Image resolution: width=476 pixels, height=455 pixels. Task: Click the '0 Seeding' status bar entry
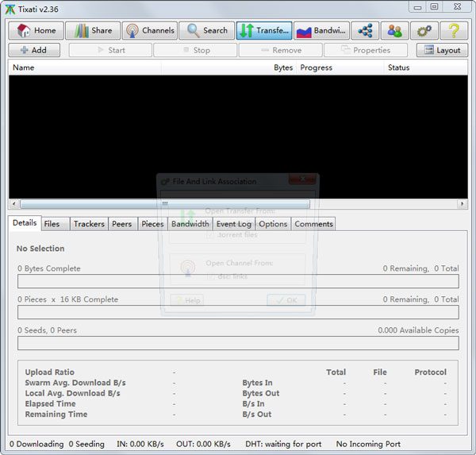pos(86,444)
